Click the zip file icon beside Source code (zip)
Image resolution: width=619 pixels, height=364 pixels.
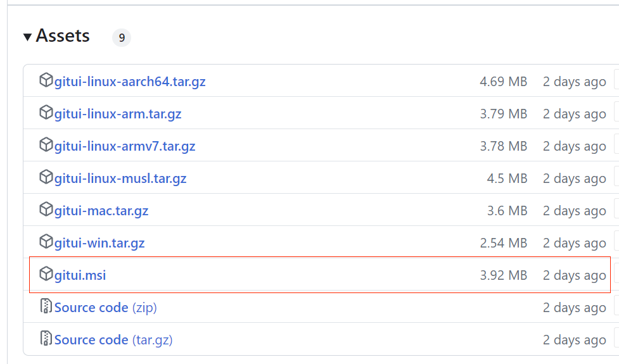tap(46, 306)
